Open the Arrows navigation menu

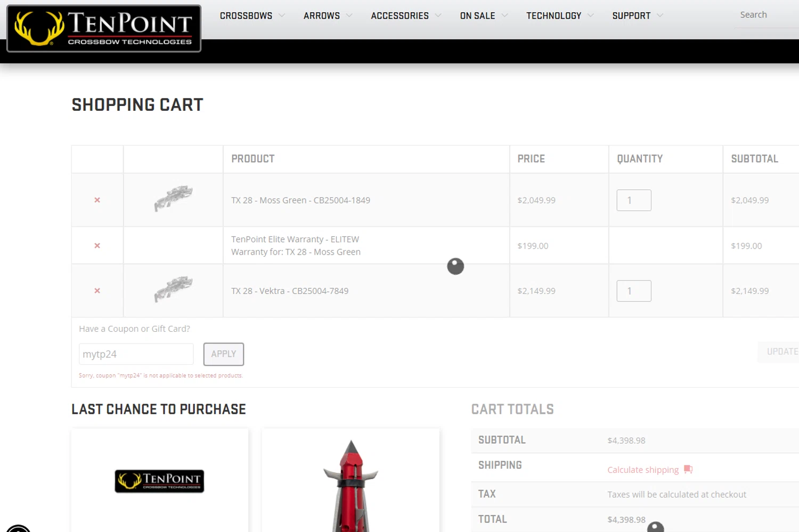322,16
